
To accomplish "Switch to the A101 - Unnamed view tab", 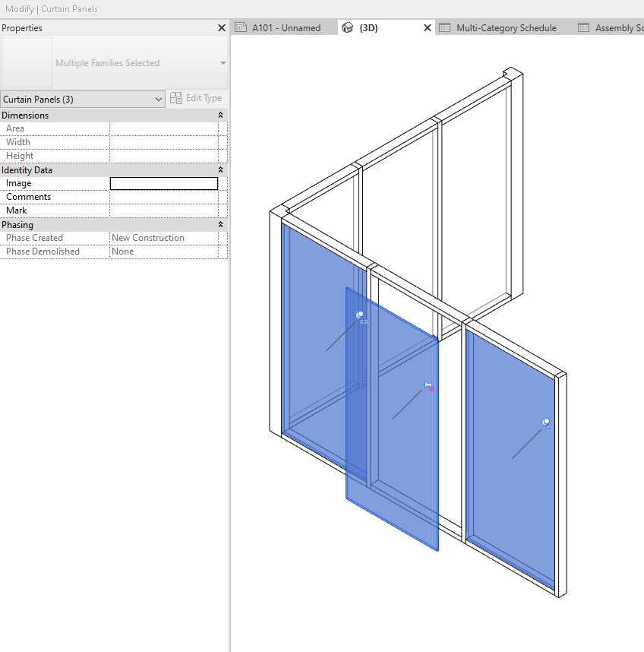I will [x=285, y=27].
